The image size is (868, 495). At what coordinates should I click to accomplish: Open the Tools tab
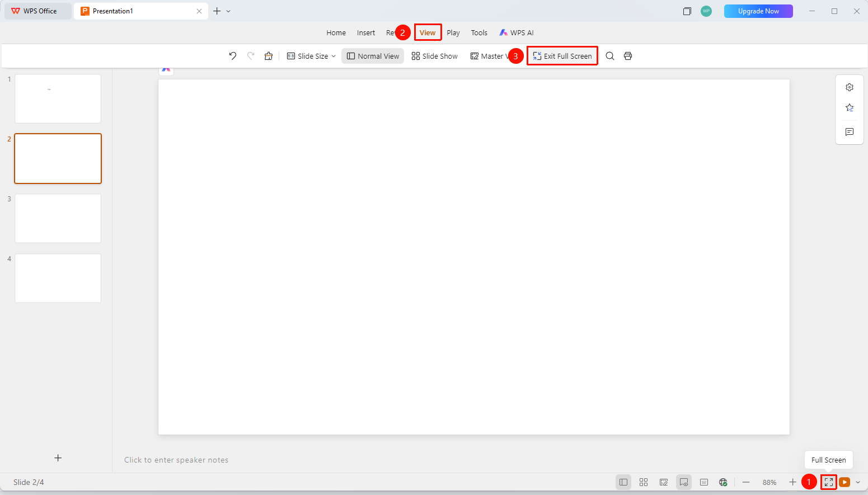479,33
